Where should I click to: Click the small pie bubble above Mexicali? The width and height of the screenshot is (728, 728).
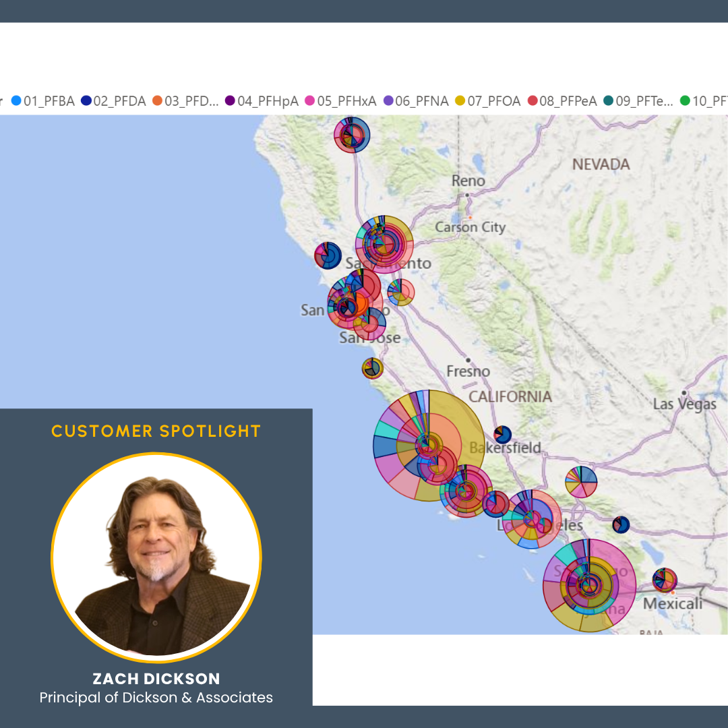pos(665,580)
